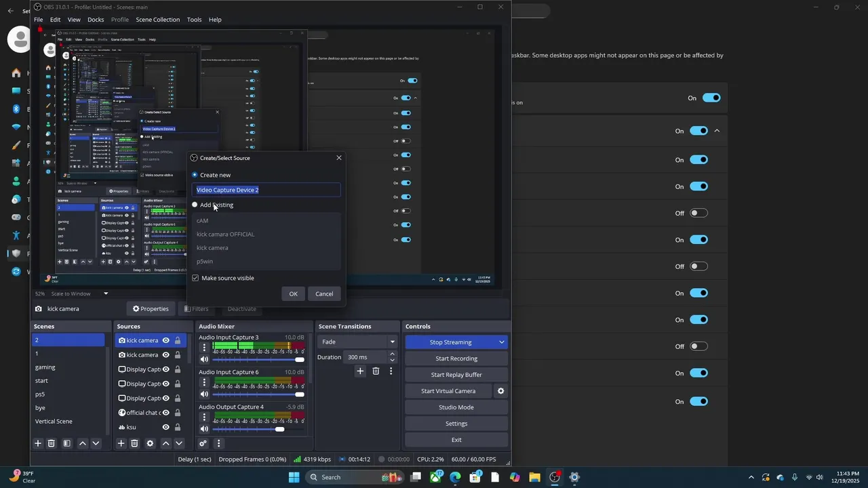Screen dimensions: 868x488
Task: Open Audio Input Capture 6 options dots
Action: pos(204,382)
